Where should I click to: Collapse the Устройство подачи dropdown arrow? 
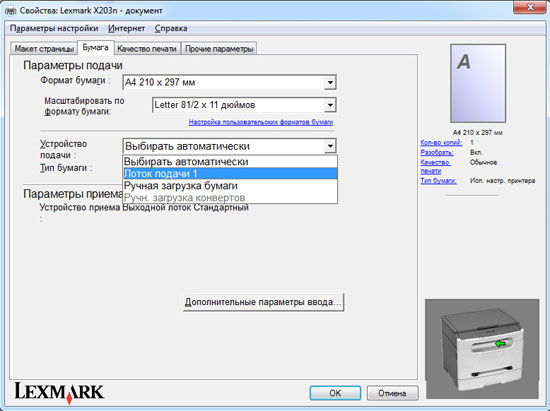pos(330,146)
